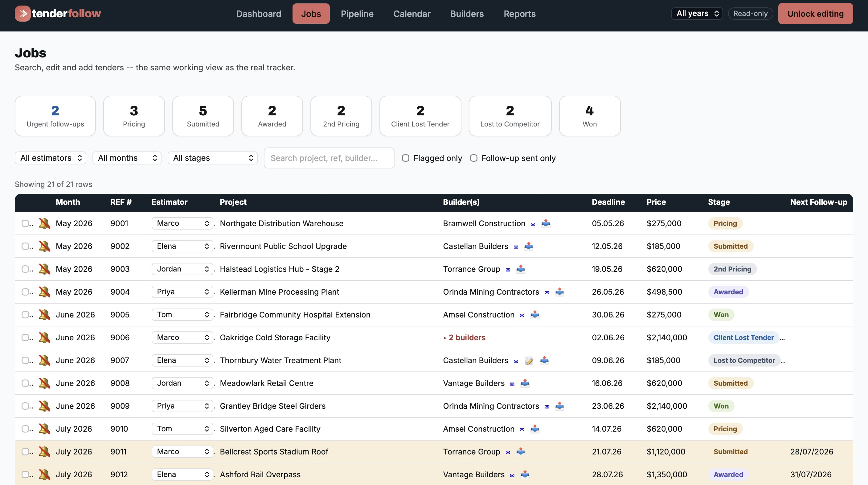Click envelope icon beside Torrance Group in row 9003
Screen dimensions: 868x485
507,270
